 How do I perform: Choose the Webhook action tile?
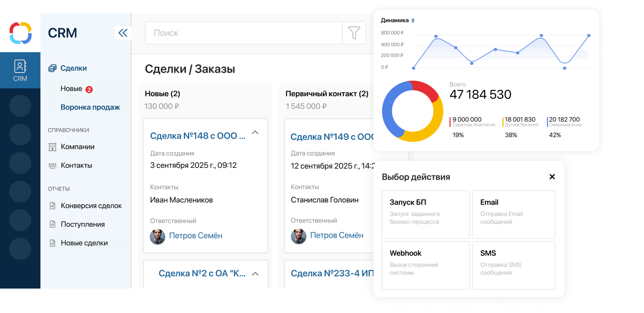426,265
